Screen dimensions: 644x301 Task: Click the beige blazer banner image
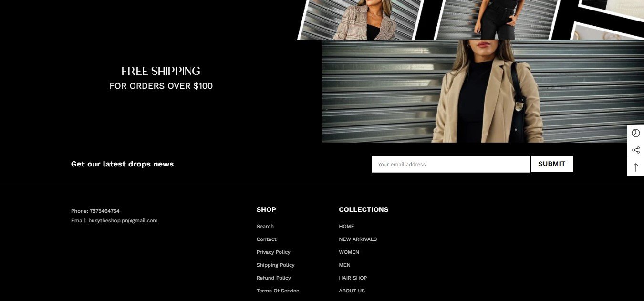click(x=483, y=91)
